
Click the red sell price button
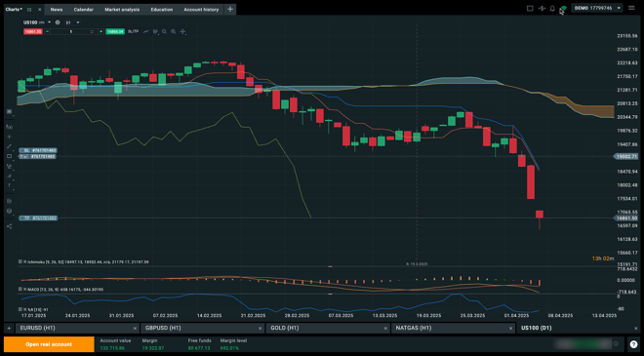point(33,31)
